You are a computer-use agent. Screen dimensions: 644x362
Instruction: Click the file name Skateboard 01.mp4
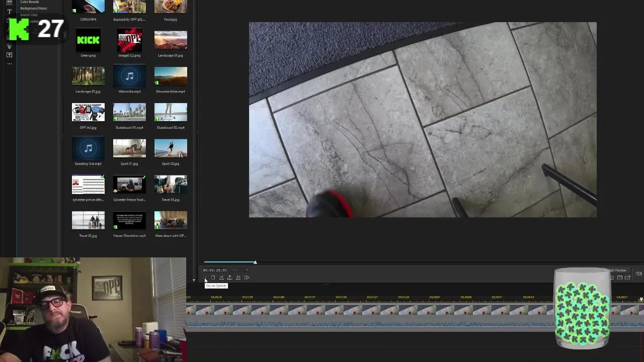129,128
